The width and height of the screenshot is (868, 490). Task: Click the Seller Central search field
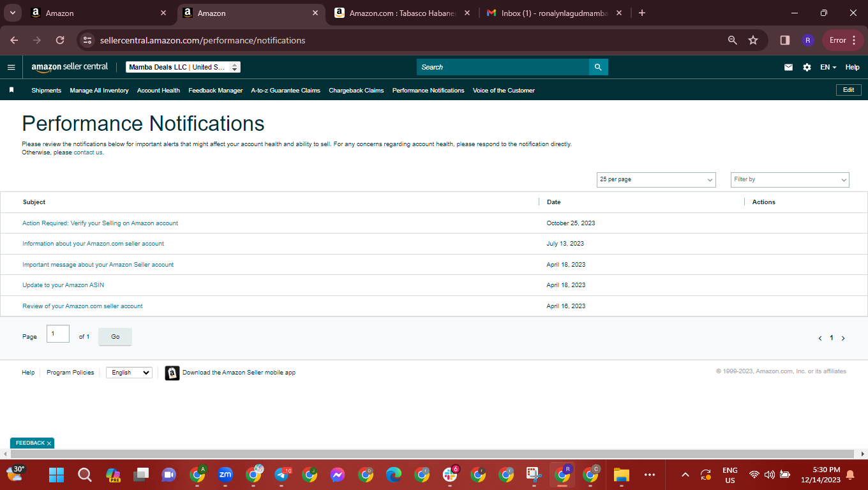[503, 67]
